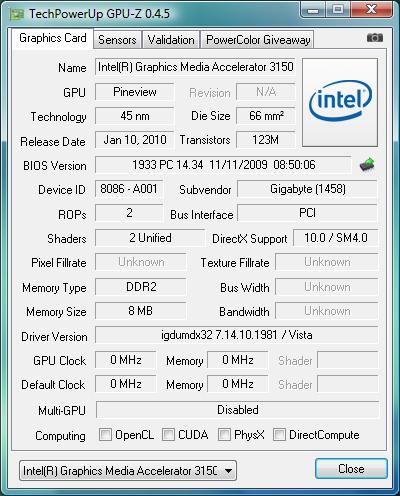Switch to the Sensors tab
Screen dimensions: 400x496
117,40
